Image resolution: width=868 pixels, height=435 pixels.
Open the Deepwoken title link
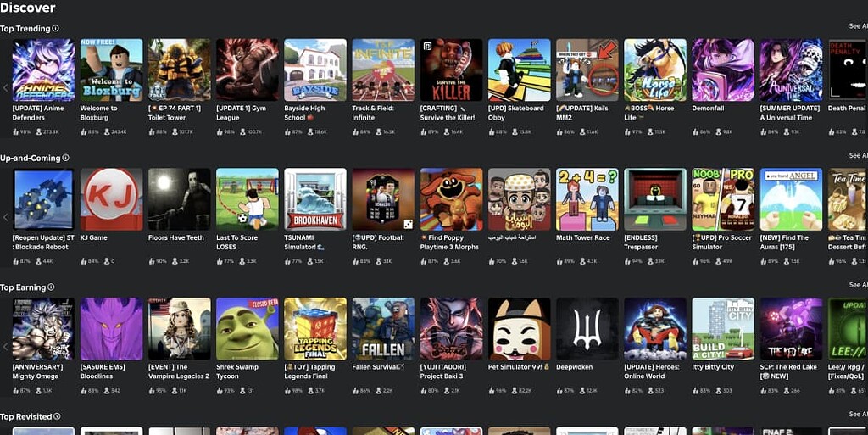tap(574, 367)
